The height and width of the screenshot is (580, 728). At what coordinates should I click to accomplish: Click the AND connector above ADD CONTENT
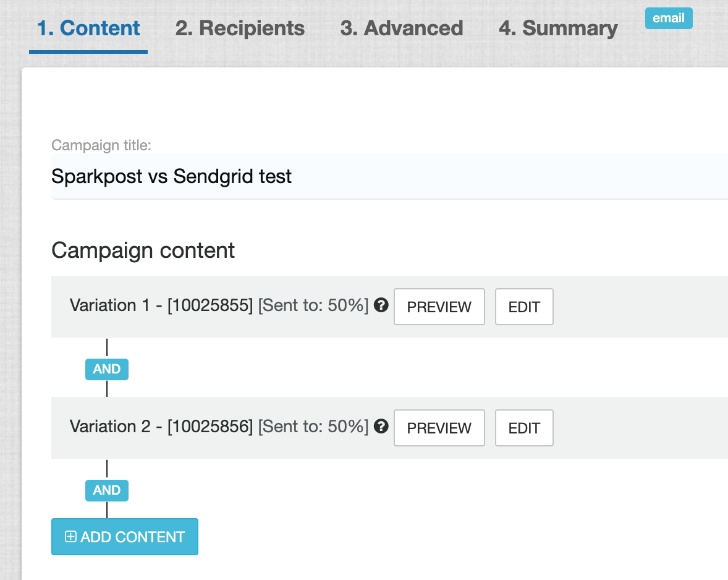tap(106, 490)
